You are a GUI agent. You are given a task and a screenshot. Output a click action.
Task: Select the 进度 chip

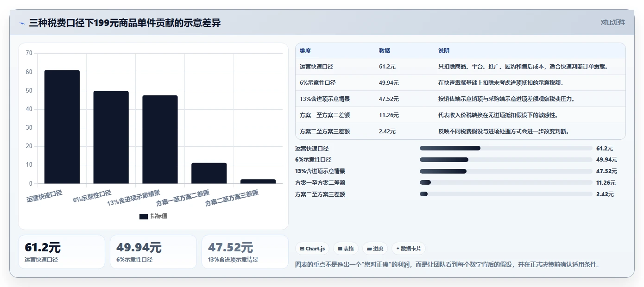375,249
